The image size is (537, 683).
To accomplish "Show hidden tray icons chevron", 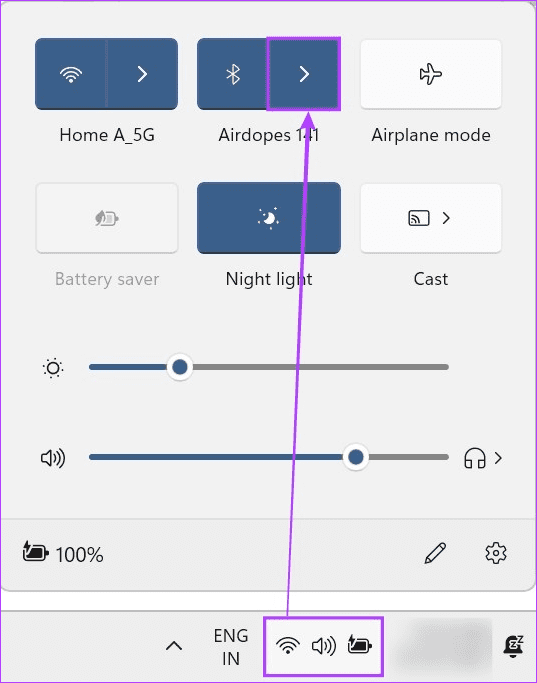I will coord(174,646).
